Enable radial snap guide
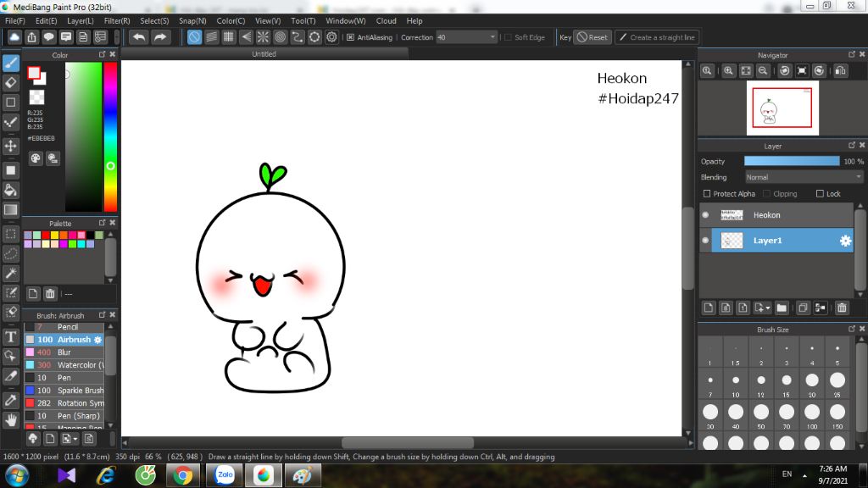868x488 pixels. (x=263, y=37)
